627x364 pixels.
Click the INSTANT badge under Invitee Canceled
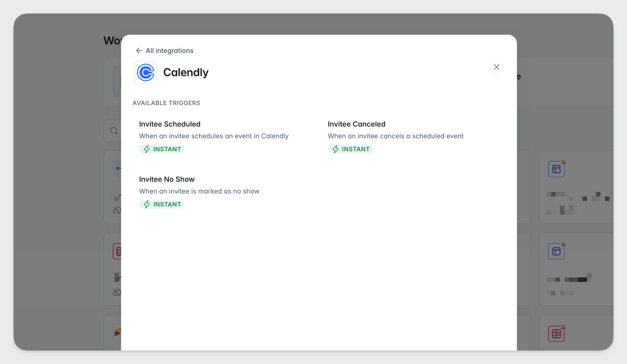coord(350,149)
